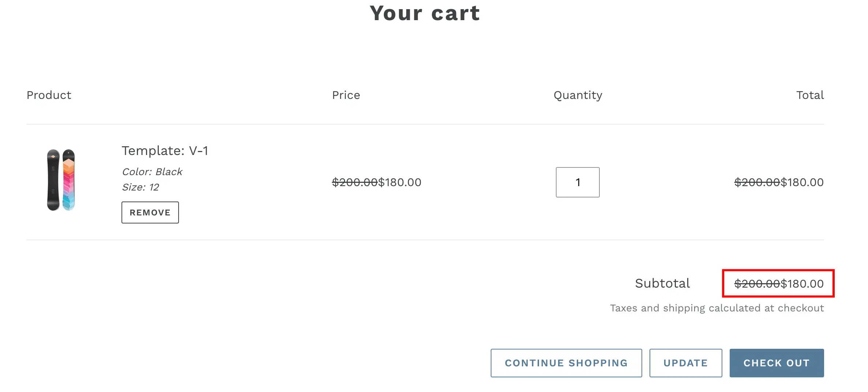Open the Template: V-1 product link

165,151
